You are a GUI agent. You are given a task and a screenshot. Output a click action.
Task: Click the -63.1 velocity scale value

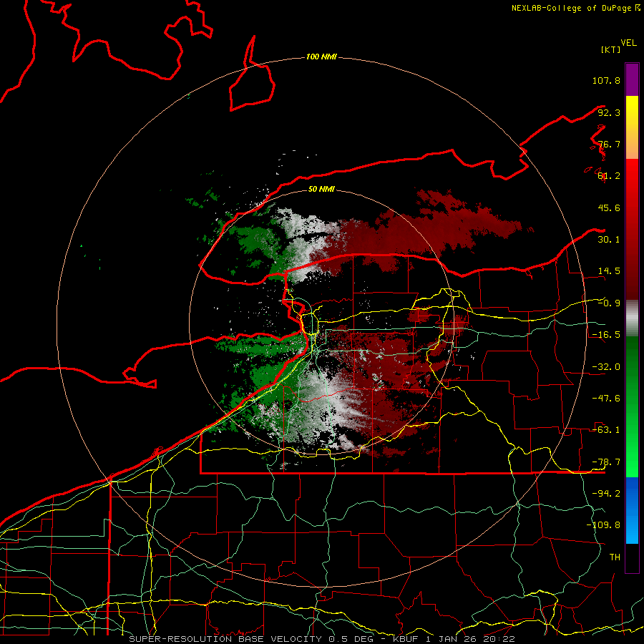click(x=606, y=430)
